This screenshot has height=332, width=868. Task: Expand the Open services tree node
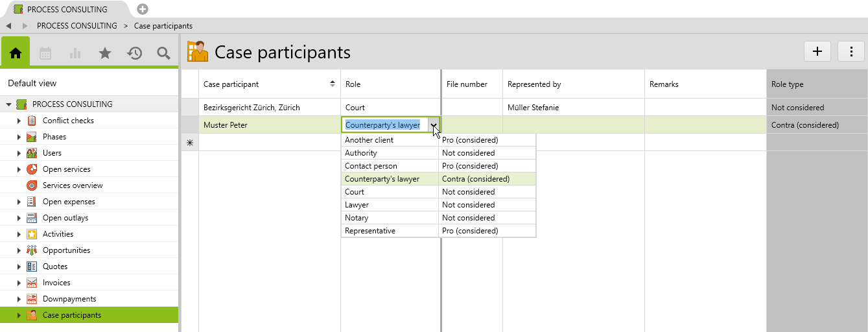click(19, 169)
